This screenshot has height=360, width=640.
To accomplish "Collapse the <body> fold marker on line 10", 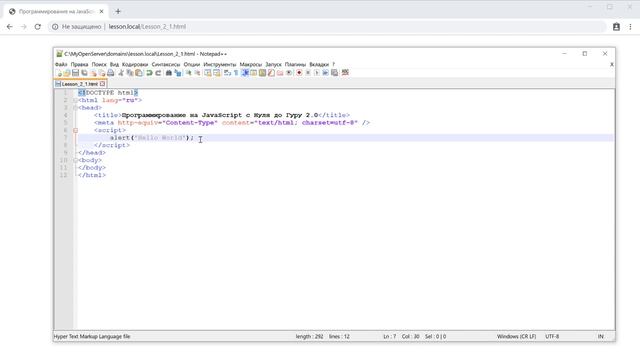I will 75,160.
